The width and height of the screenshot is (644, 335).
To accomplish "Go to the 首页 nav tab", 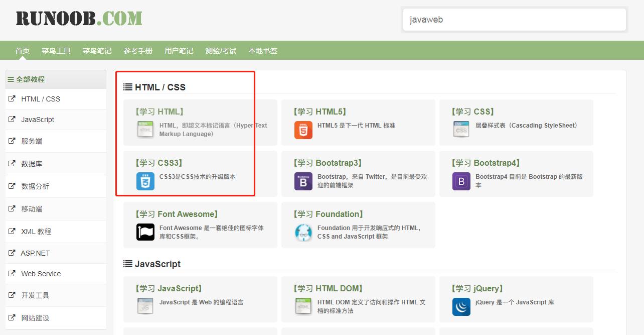I will [23, 51].
